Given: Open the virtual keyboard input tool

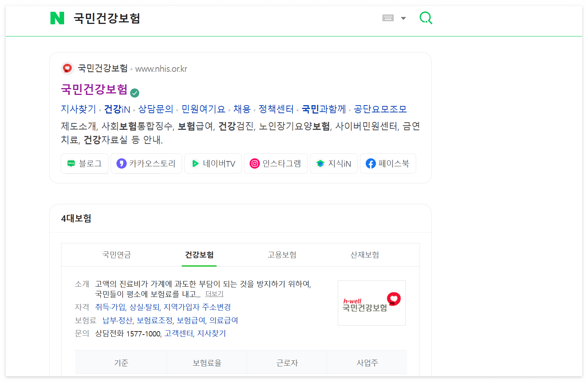Looking at the screenshot, I should pos(388,18).
